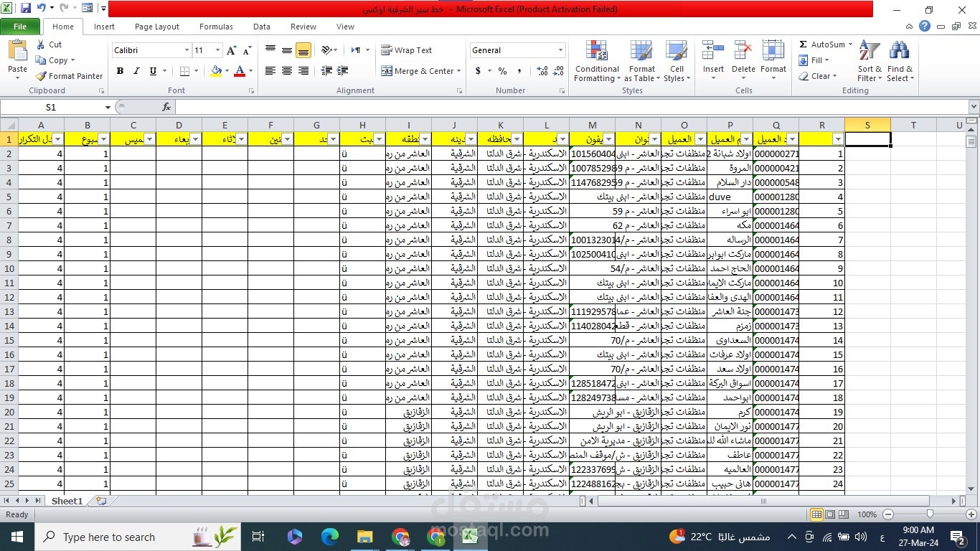The height and width of the screenshot is (551, 980).
Task: Select the Sheet1 tab
Action: tap(67, 501)
